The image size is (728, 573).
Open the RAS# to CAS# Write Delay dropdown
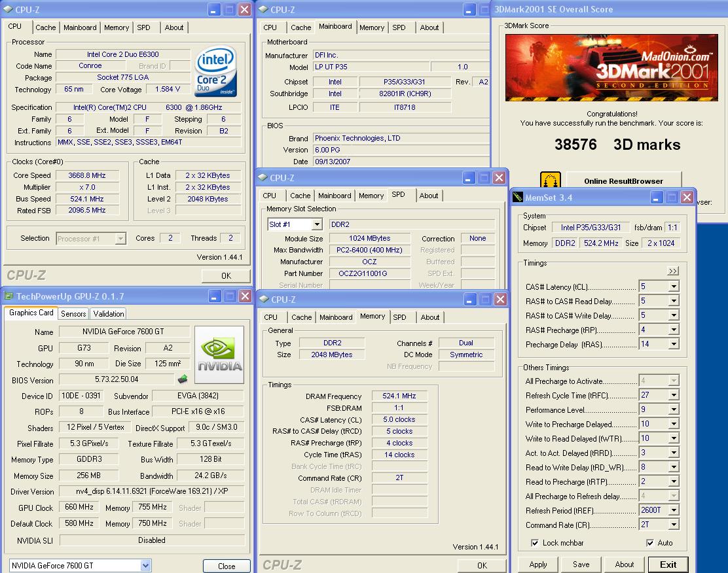point(674,315)
